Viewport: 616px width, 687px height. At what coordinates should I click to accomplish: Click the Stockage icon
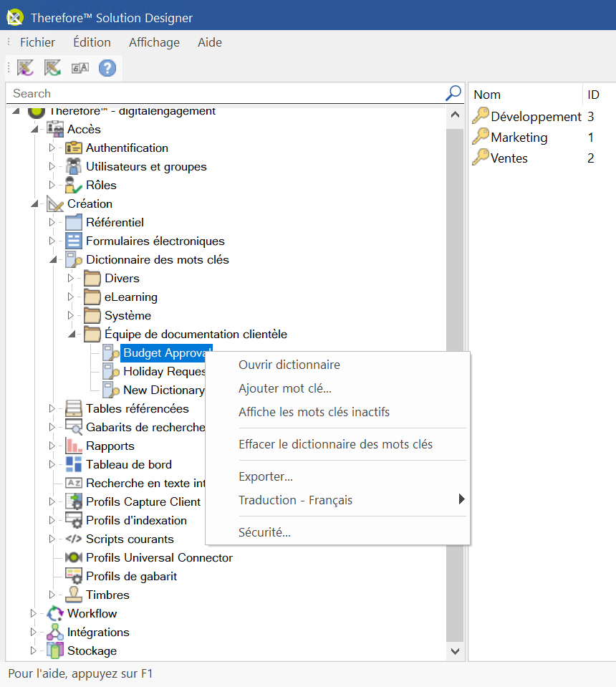coord(55,650)
